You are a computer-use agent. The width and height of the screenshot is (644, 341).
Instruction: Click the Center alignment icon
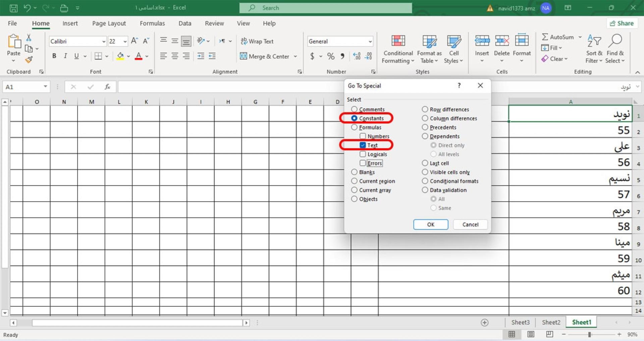[175, 56]
